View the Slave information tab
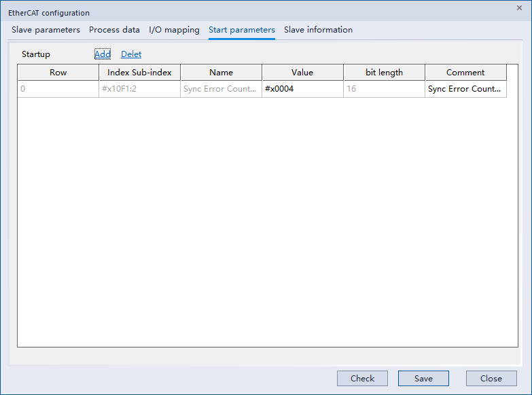 [x=318, y=30]
